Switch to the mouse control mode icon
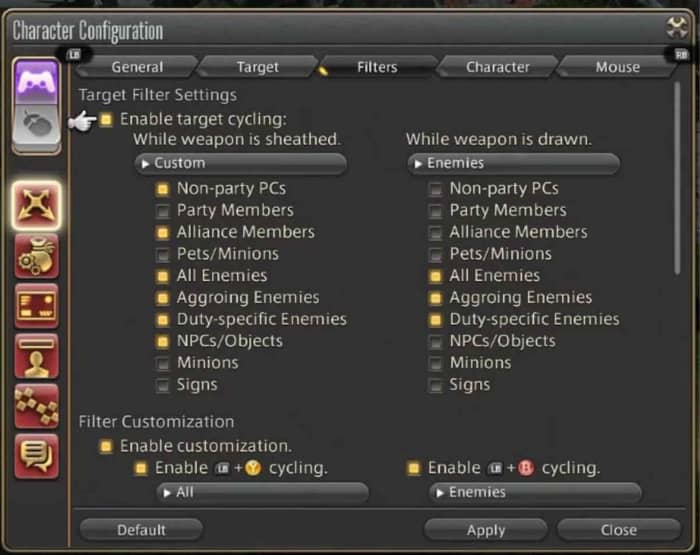This screenshot has height=555, width=700. (x=36, y=123)
